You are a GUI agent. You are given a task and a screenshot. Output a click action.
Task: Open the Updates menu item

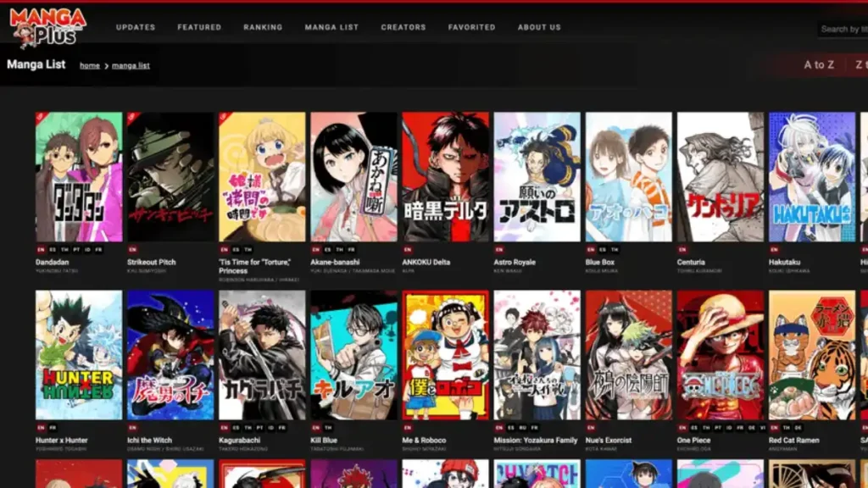coord(136,27)
